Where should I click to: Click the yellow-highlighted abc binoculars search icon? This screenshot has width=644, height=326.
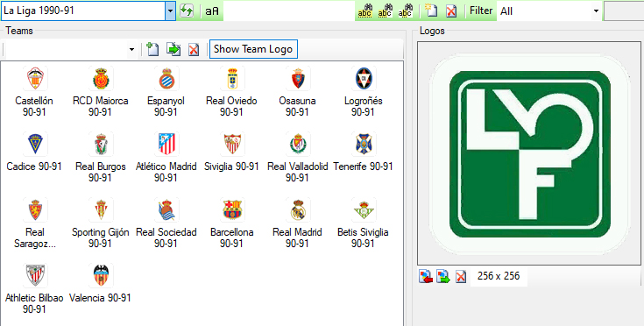point(364,11)
